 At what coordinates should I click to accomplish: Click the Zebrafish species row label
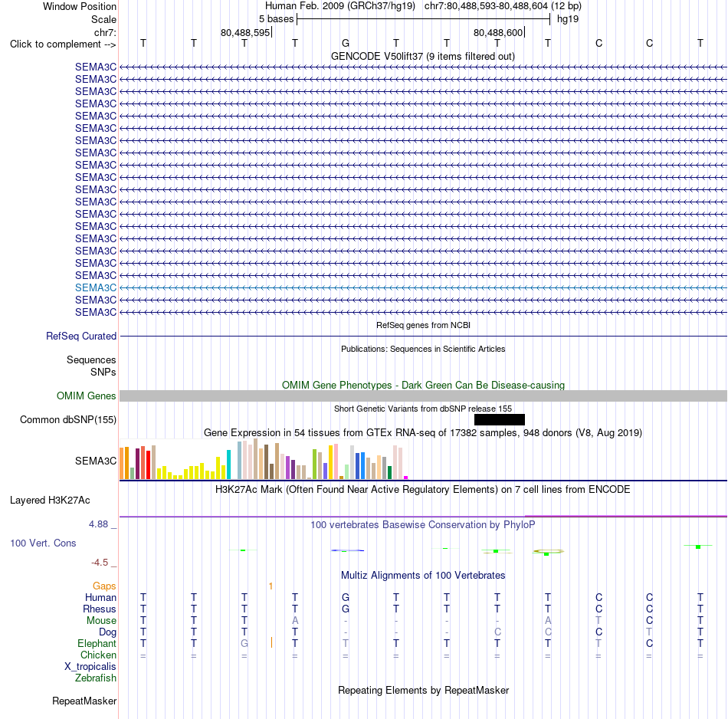point(96,678)
